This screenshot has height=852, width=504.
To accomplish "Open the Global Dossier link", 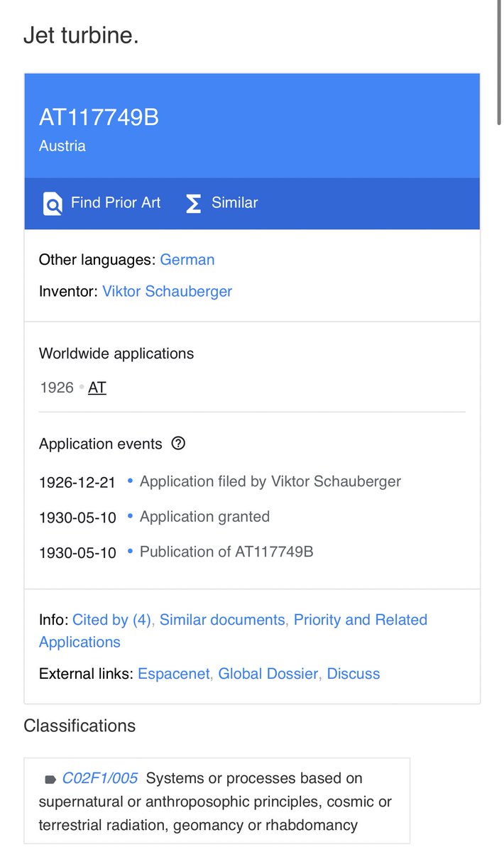I will (268, 674).
